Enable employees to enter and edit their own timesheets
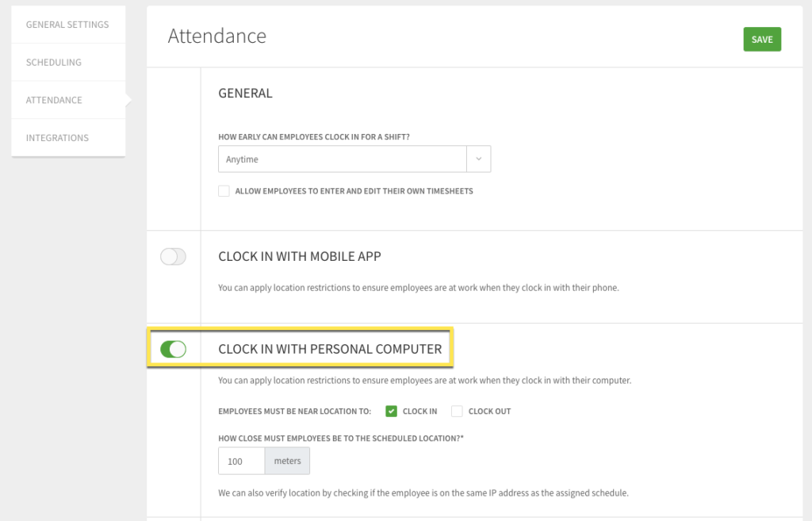This screenshot has height=521, width=812. [x=224, y=190]
